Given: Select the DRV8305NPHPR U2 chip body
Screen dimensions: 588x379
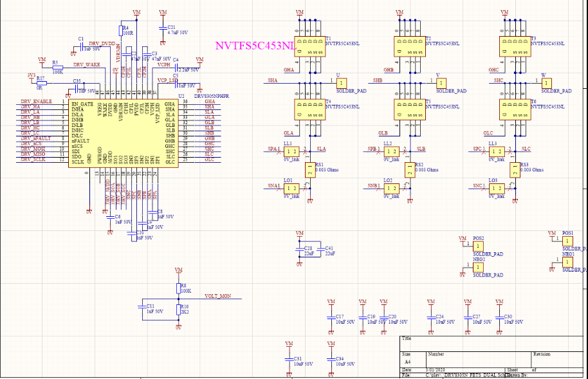Looking at the screenshot, I should tap(123, 134).
